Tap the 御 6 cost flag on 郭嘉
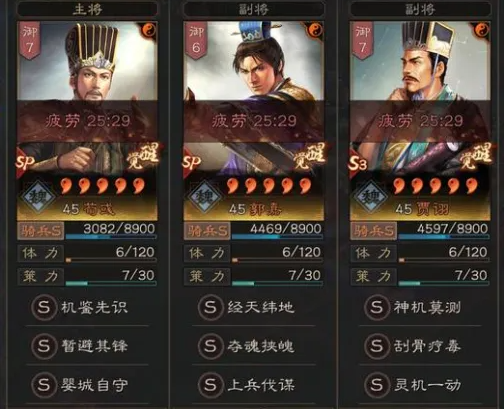 click(x=196, y=40)
